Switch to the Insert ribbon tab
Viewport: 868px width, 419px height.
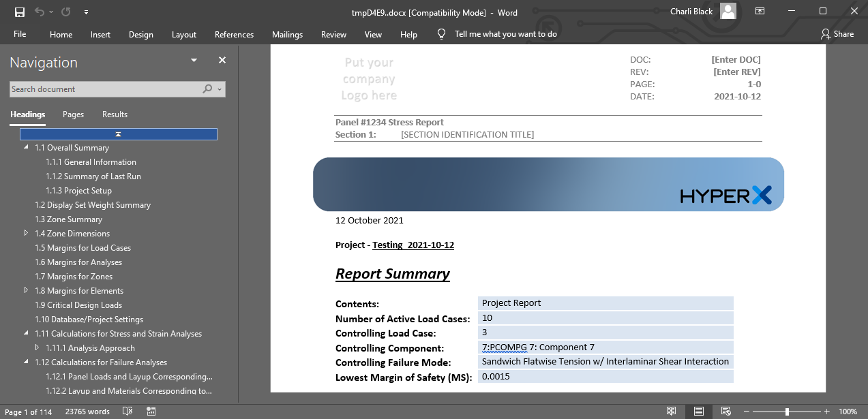coord(100,34)
